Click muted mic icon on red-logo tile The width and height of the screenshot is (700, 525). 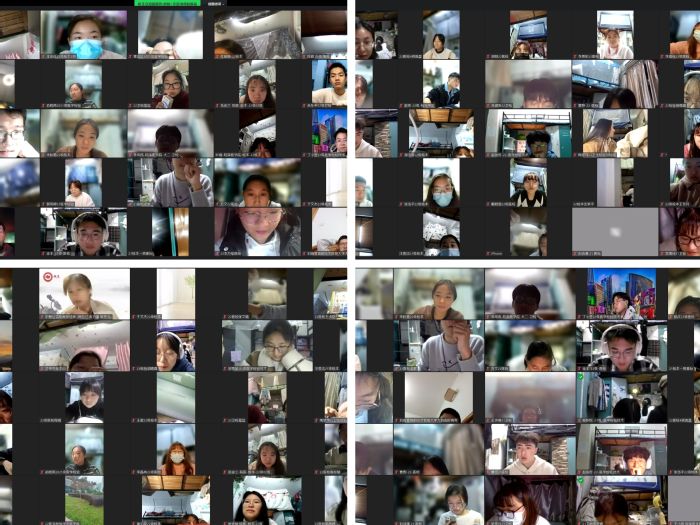pos(43,316)
